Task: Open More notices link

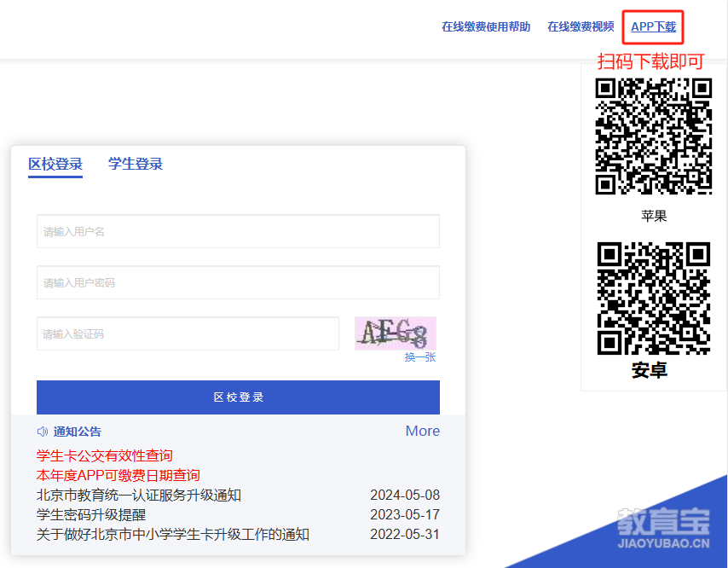Action: point(423,431)
